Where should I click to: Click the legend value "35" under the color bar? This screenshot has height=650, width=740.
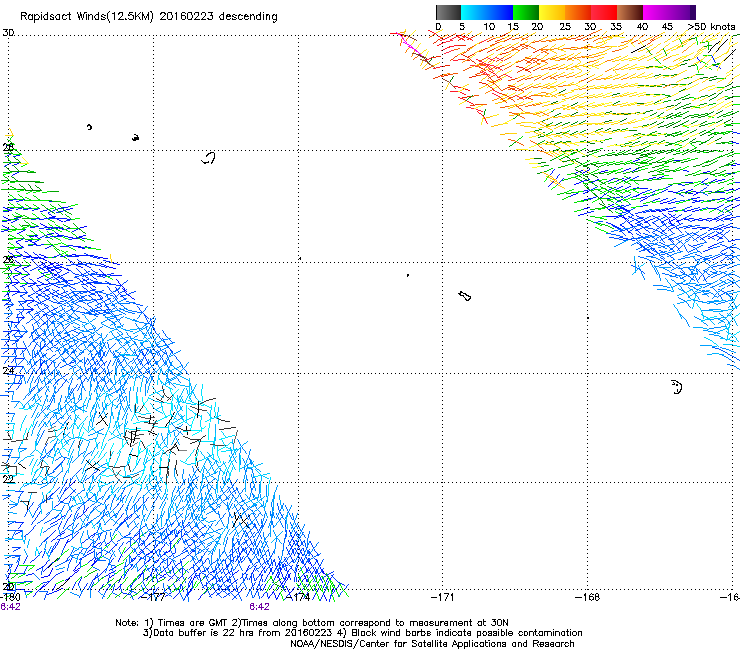click(616, 27)
